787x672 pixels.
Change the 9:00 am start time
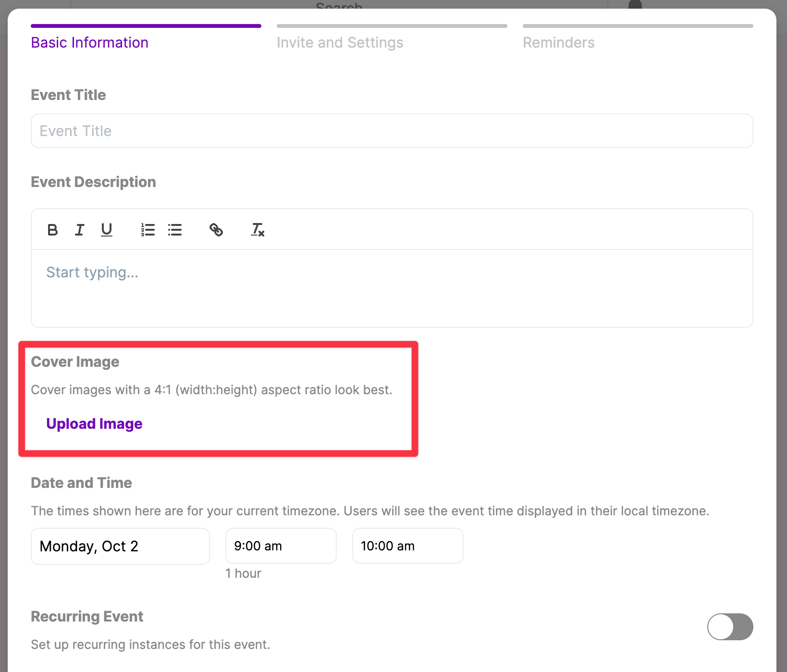pos(281,546)
